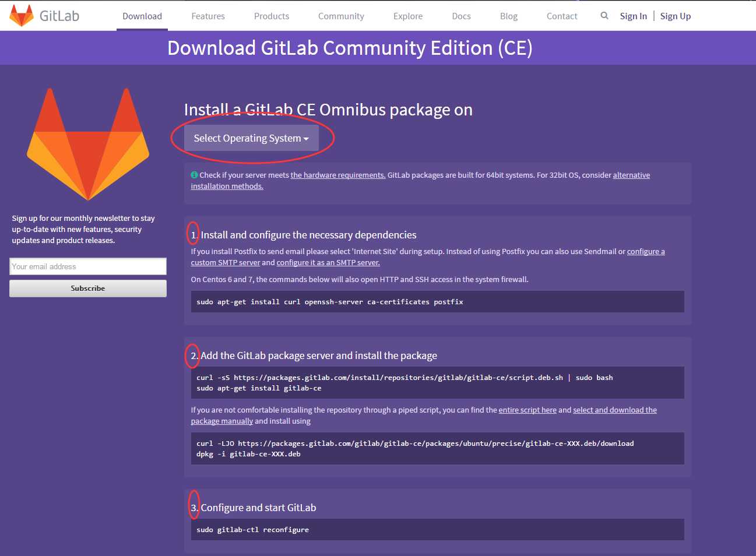The height and width of the screenshot is (556, 756).
Task: Focus the 'Your email address' field
Action: [x=88, y=266]
